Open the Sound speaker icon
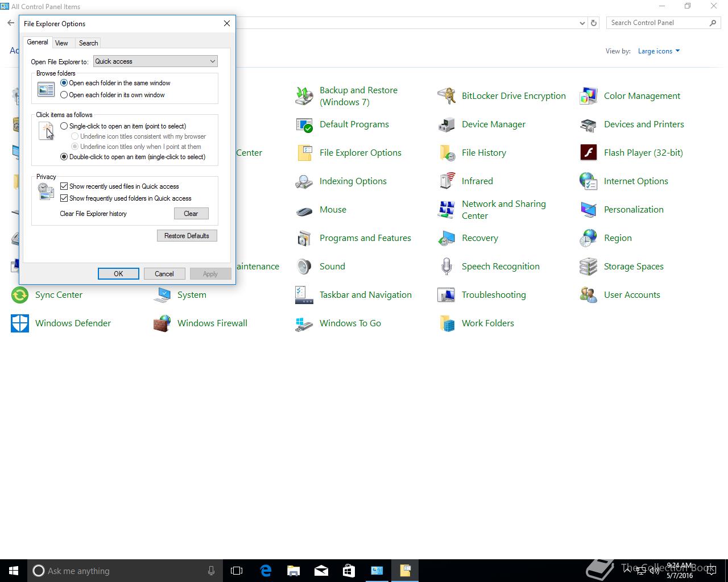728x582 pixels. tap(304, 267)
